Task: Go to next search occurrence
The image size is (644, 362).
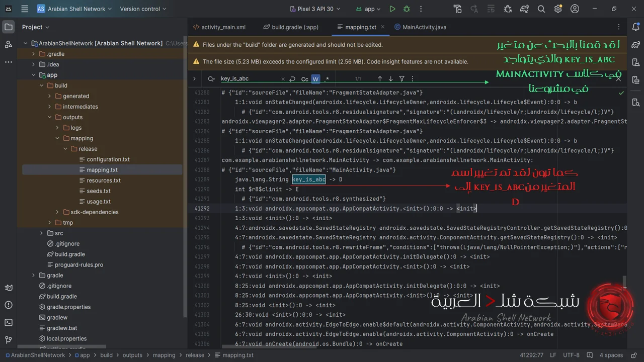Action: [390, 79]
